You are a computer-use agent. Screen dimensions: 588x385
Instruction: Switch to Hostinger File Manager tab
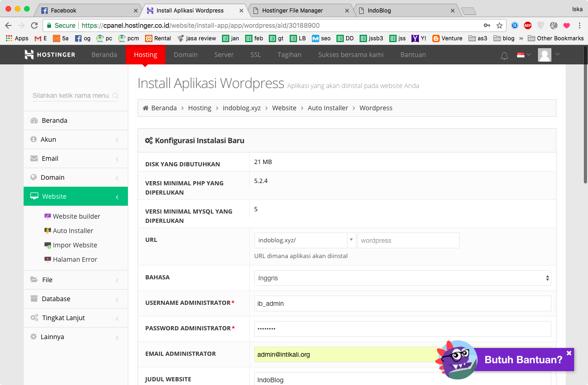[299, 10]
